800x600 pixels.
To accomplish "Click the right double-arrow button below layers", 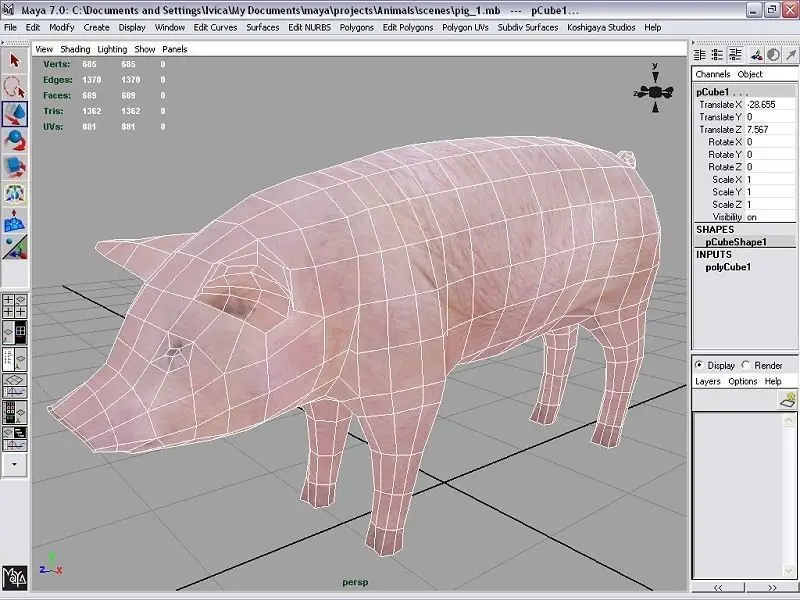I will click(771, 587).
